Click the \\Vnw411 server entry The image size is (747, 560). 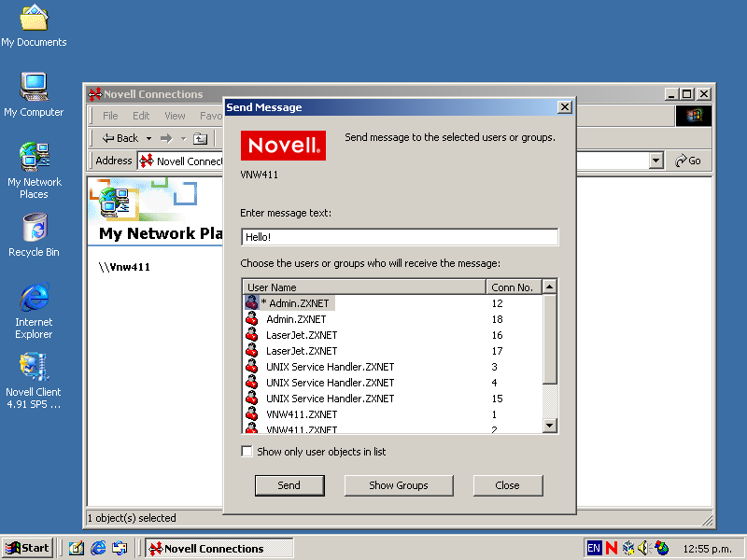124,267
